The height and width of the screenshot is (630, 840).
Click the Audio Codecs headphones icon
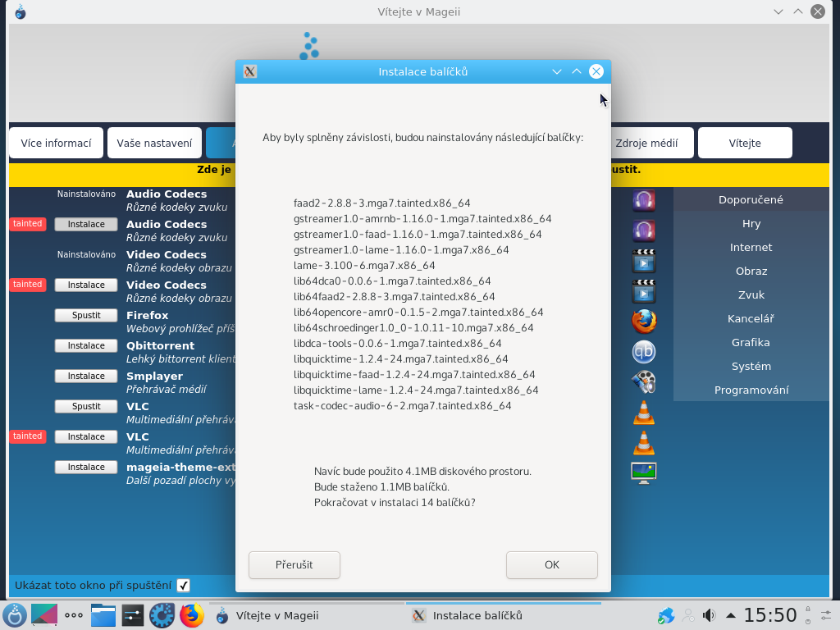(644, 199)
